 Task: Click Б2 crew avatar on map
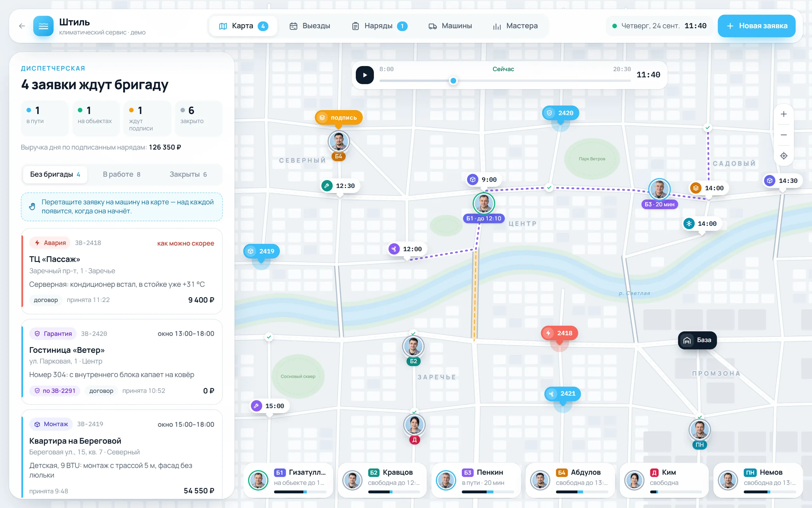413,346
